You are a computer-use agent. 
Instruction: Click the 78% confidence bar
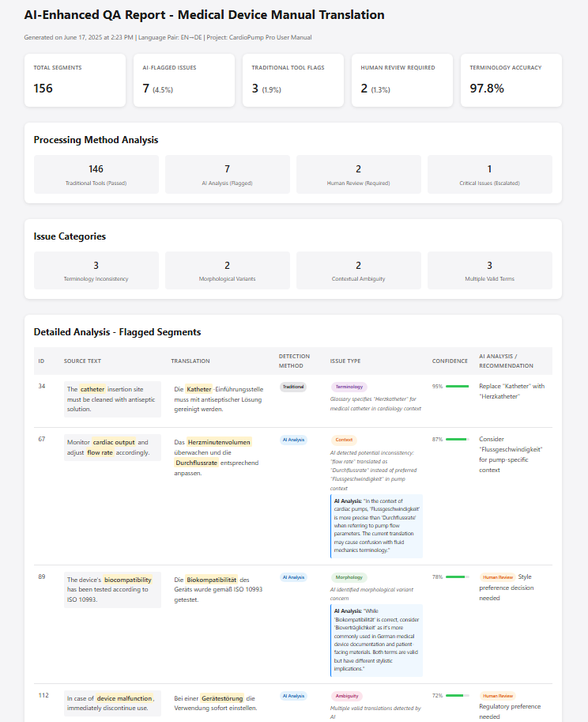458,577
